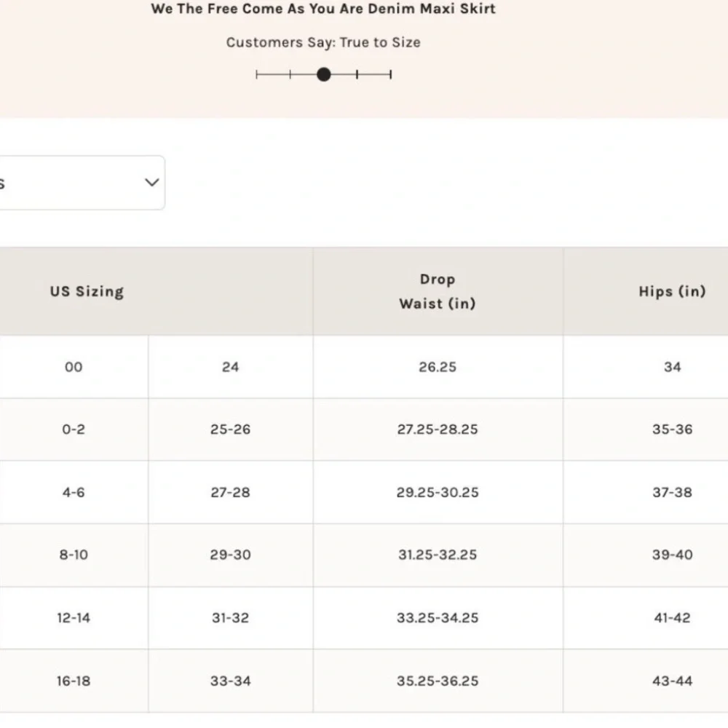Select the 0-2 size cell

click(x=74, y=430)
